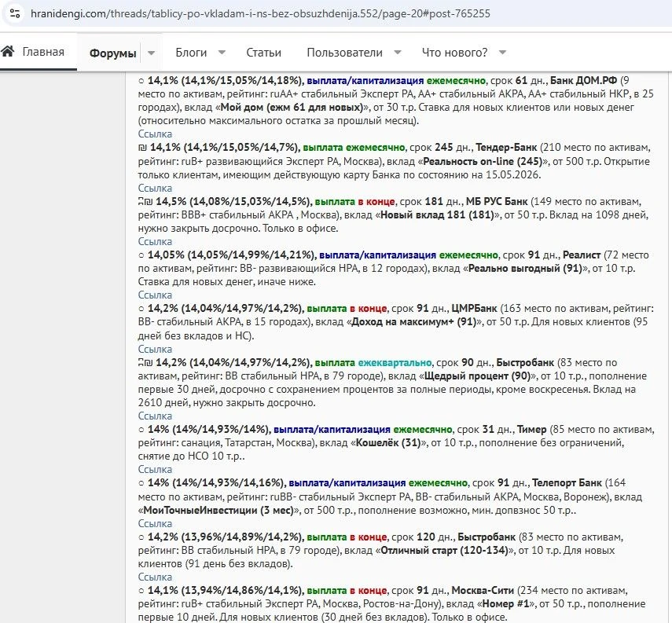Open Ссылка link under Телепорт Банк deposit
The width and height of the screenshot is (672, 623).
pyautogui.click(x=155, y=523)
